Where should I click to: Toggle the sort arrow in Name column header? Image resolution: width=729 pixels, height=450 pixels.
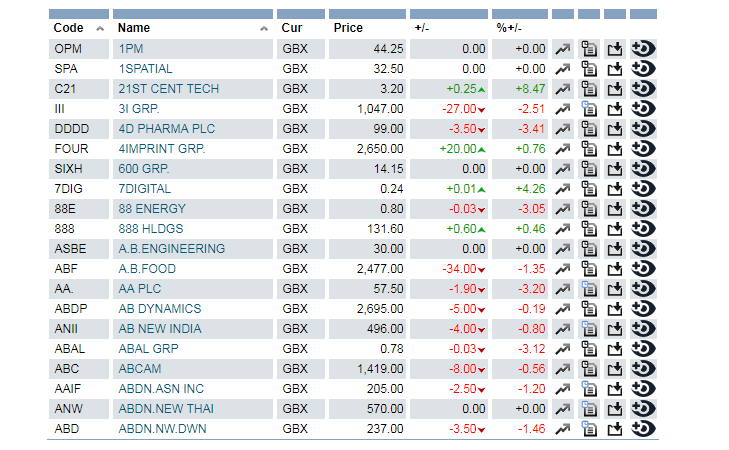(x=264, y=28)
